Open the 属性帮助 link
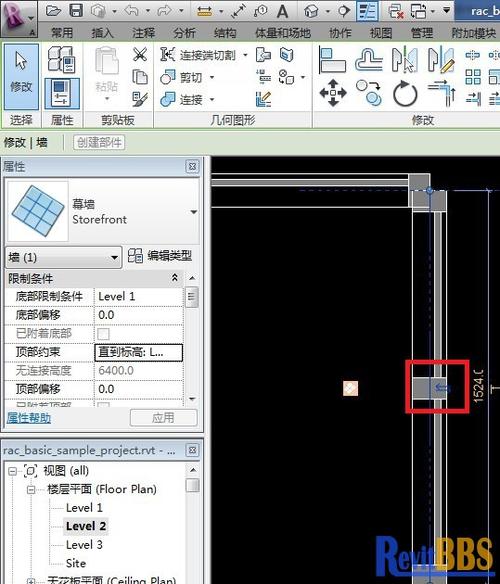The image size is (500, 584). [x=29, y=418]
